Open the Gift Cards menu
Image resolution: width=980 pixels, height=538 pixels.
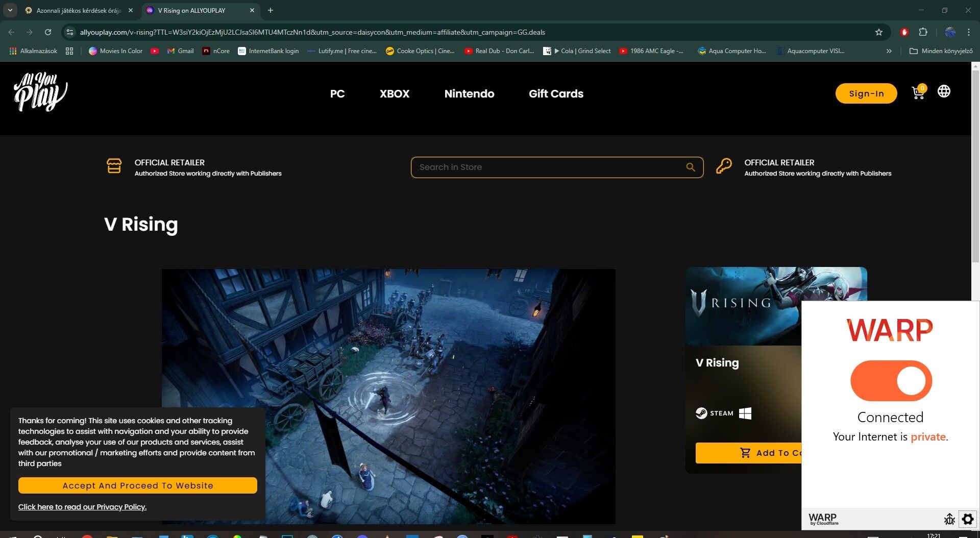(x=556, y=93)
